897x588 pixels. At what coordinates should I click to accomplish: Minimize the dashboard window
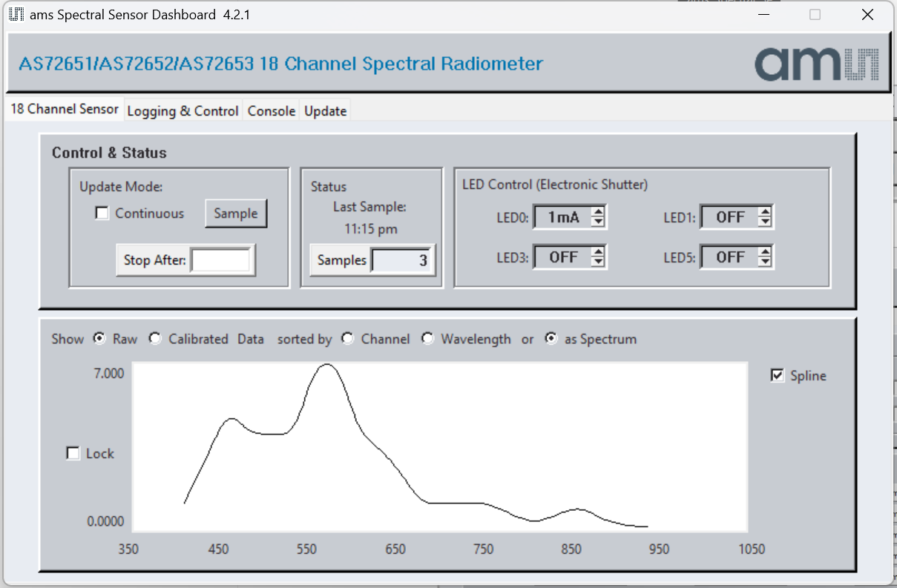(x=763, y=15)
